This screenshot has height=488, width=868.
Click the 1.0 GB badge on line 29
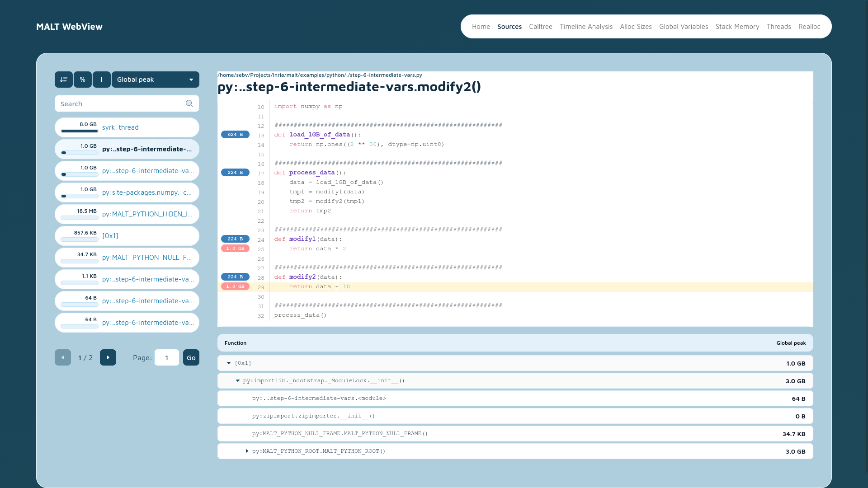[235, 286]
